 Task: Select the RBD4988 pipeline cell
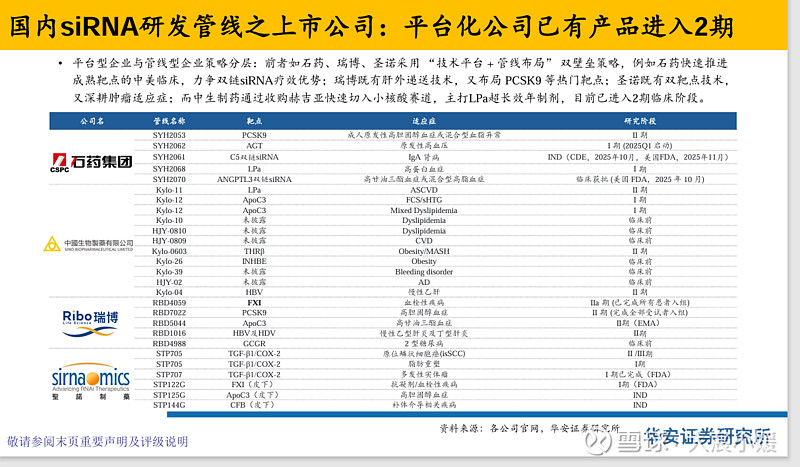[169, 343]
